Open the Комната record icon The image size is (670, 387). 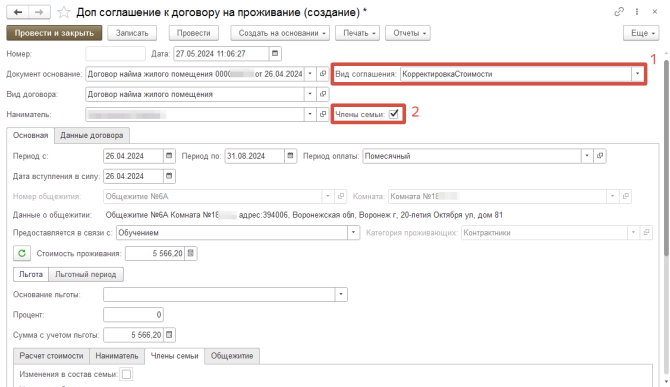626,196
